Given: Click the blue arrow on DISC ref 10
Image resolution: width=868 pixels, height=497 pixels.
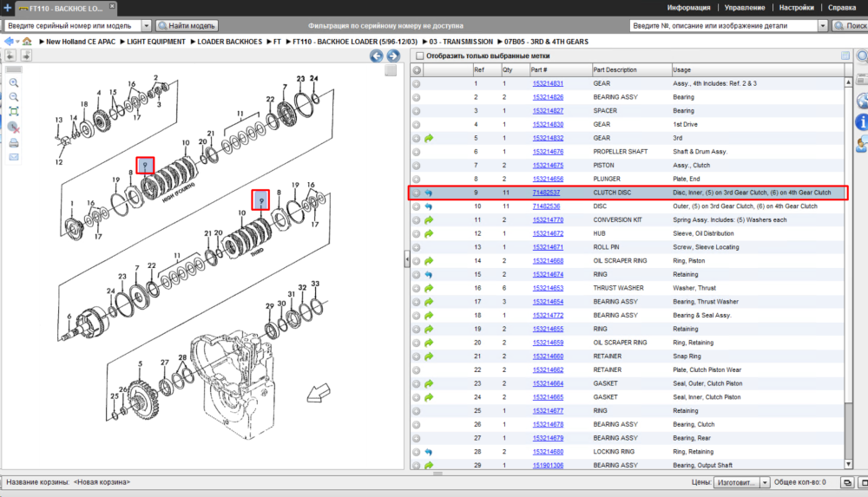Looking at the screenshot, I should point(429,206).
